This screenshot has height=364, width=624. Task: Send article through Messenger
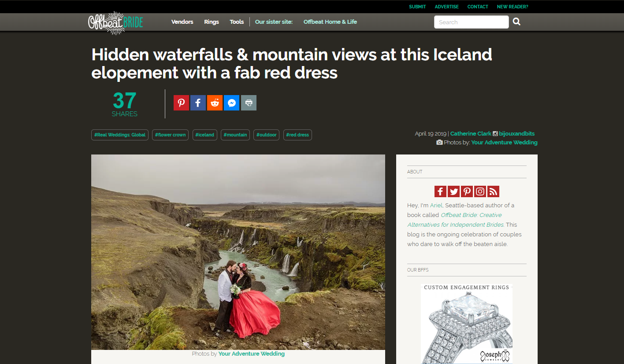(231, 103)
